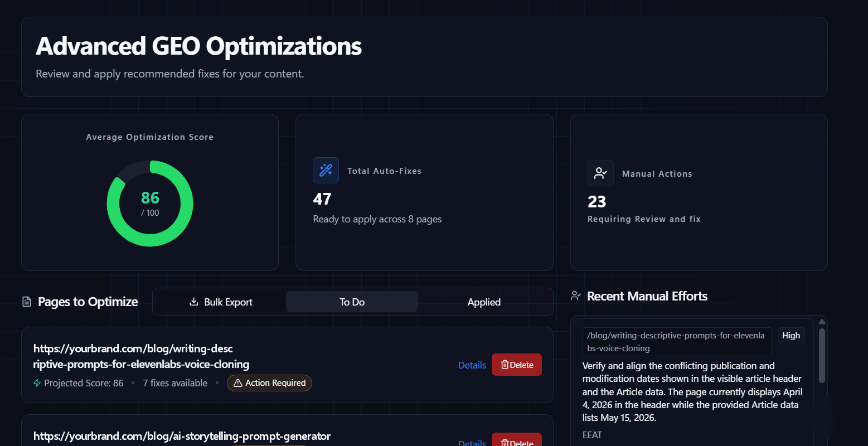
Task: Delete the elevenlabs-voice-cloning page entry
Action: 517,365
